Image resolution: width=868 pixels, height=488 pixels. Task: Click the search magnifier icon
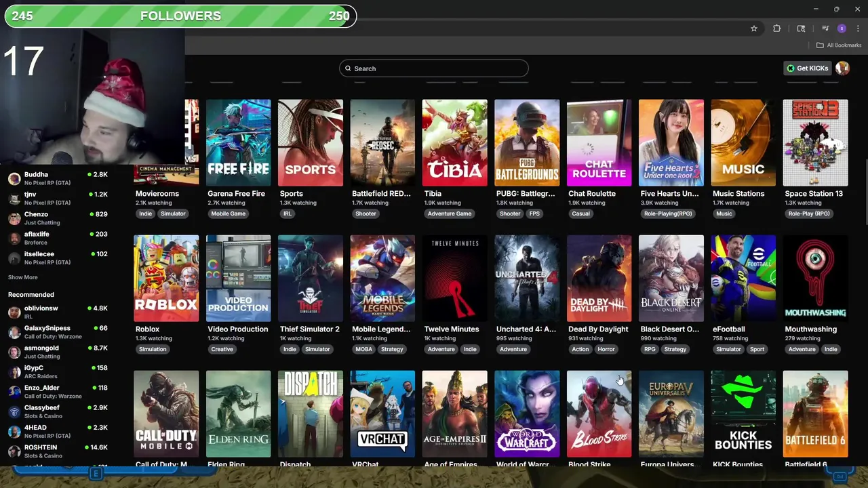[x=348, y=68]
